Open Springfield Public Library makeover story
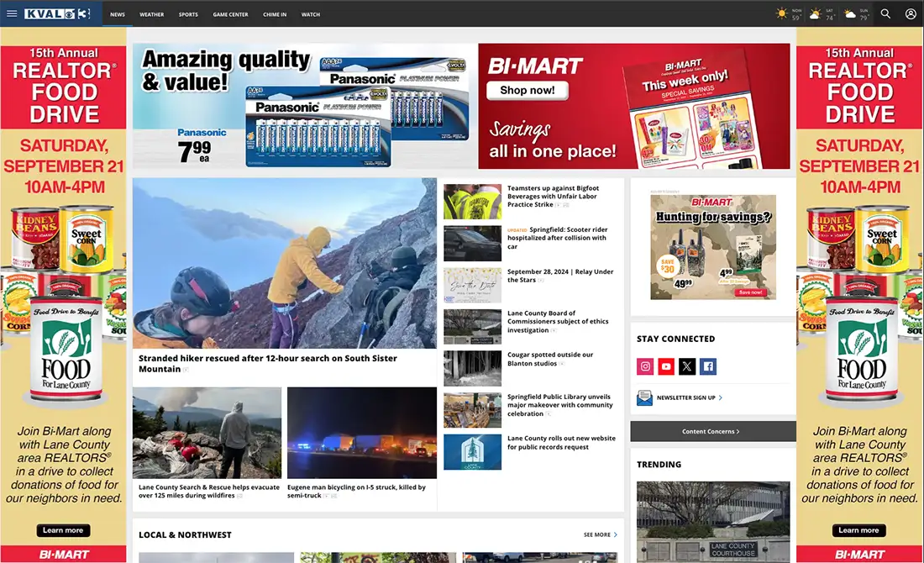The height and width of the screenshot is (563, 924). (559, 406)
